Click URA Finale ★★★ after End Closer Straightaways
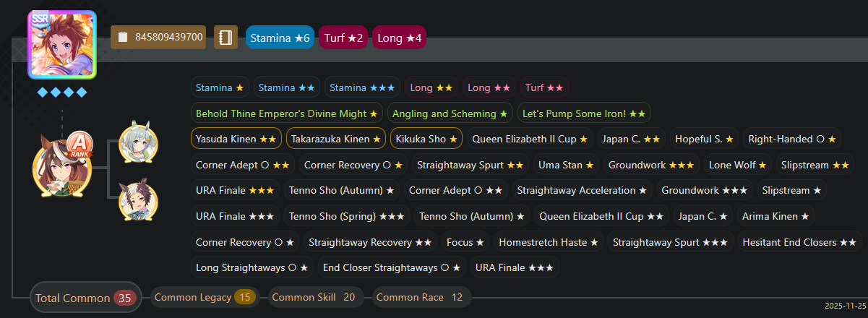Image resolution: width=868 pixels, height=318 pixels. pos(515,267)
